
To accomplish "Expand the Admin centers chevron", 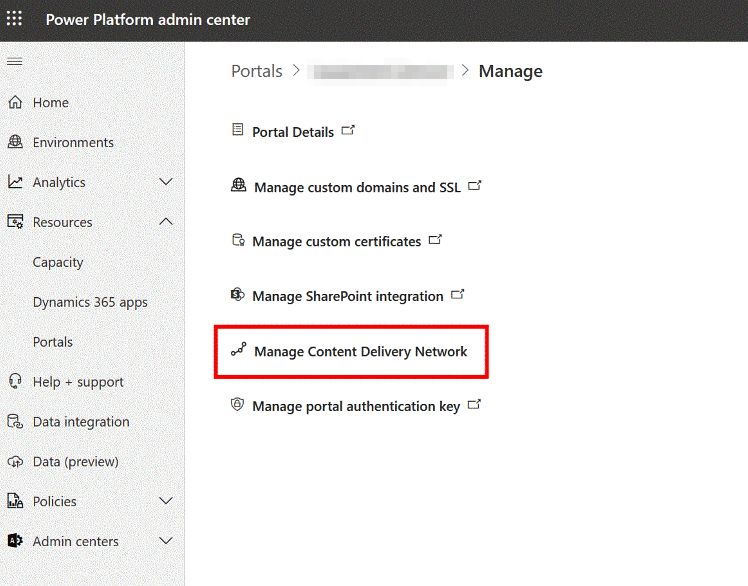I will coord(166,542).
